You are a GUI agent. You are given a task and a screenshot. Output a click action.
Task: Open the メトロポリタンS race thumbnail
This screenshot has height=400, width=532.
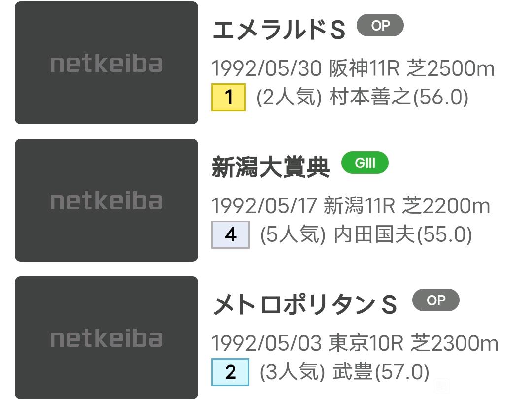106,337
